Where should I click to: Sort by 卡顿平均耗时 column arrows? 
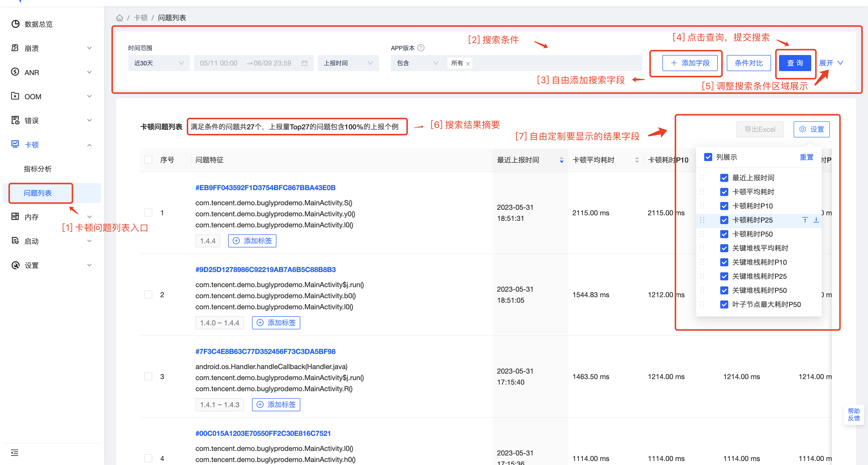[637, 160]
